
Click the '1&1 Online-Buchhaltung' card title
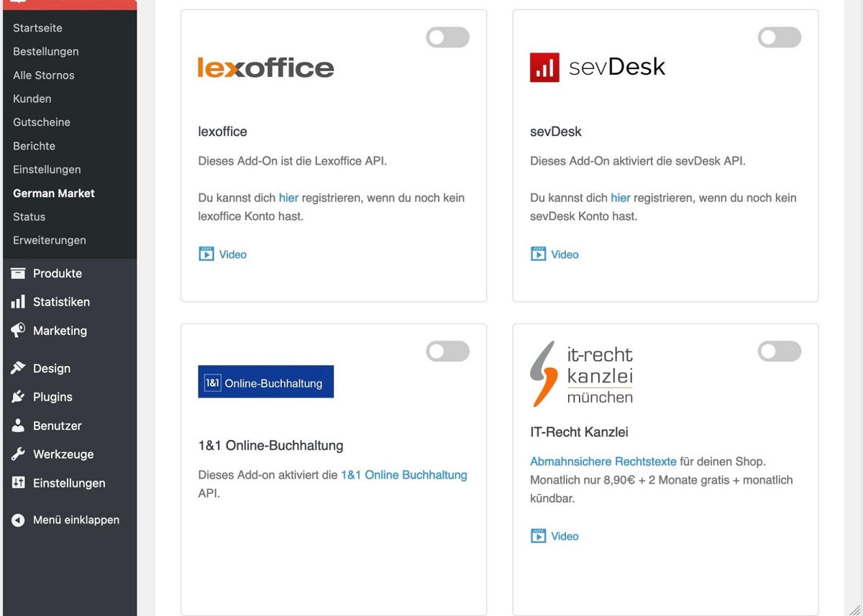270,446
